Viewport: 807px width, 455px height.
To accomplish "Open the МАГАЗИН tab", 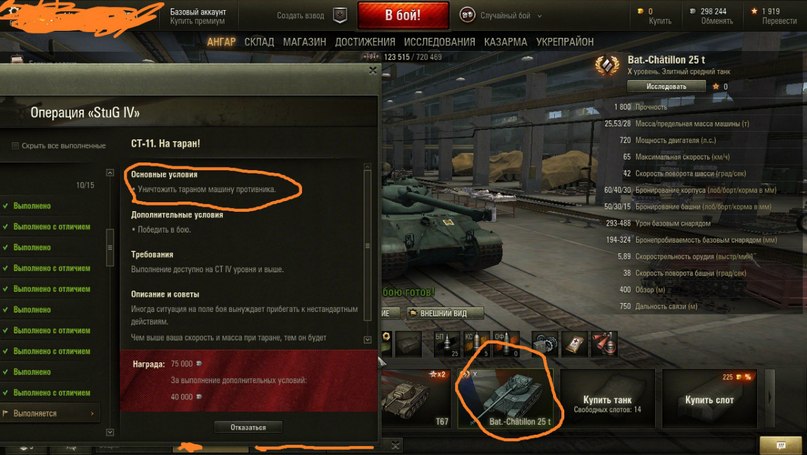I will (x=304, y=42).
